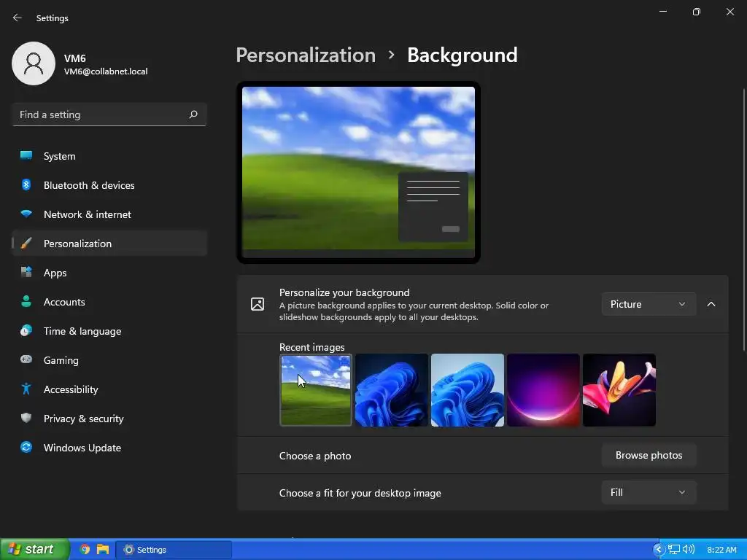Select the dark blue bloom wallpaper
This screenshot has height=560, width=747.
pyautogui.click(x=392, y=390)
